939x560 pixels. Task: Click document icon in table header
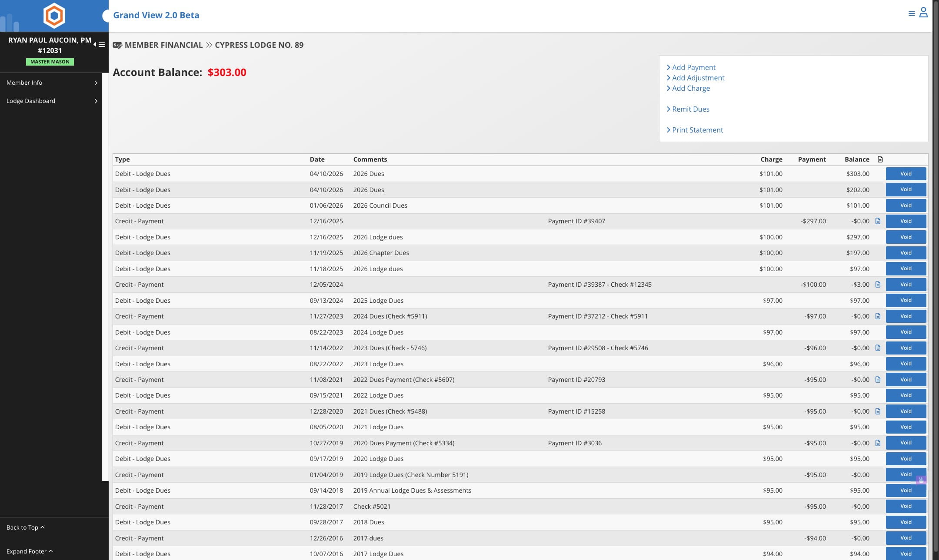880,159
